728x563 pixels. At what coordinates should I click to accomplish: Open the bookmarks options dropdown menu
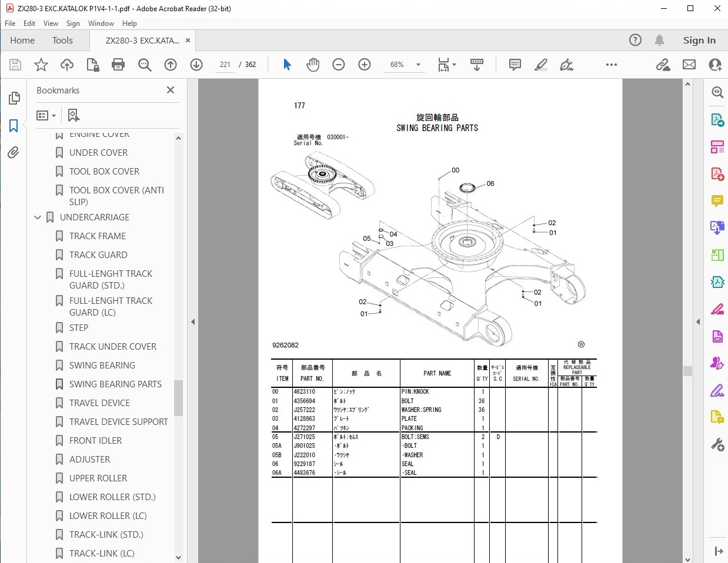[46, 115]
